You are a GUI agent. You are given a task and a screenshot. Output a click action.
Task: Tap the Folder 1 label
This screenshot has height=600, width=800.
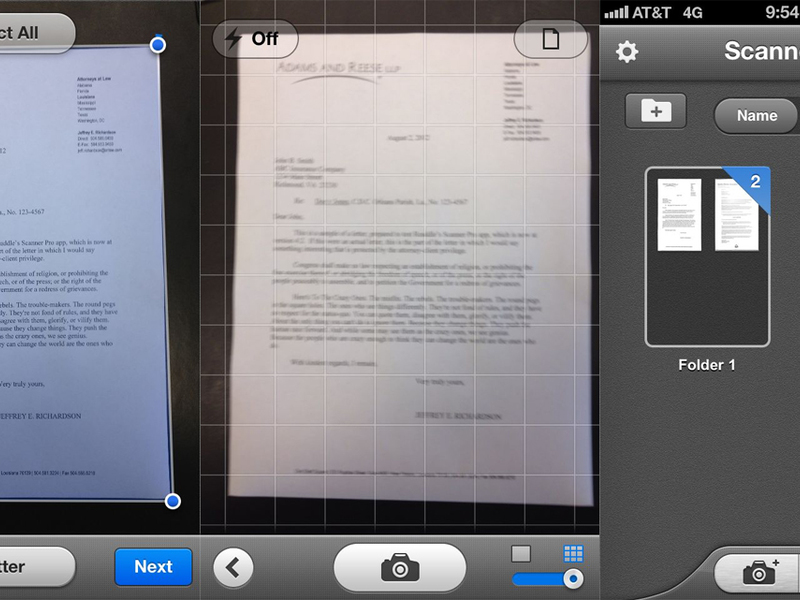[x=707, y=365]
